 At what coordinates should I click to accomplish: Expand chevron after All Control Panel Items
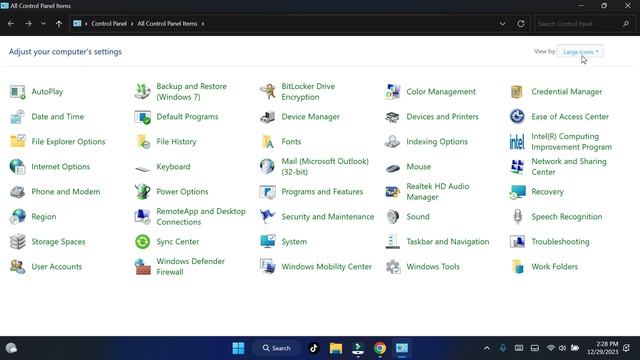203,24
